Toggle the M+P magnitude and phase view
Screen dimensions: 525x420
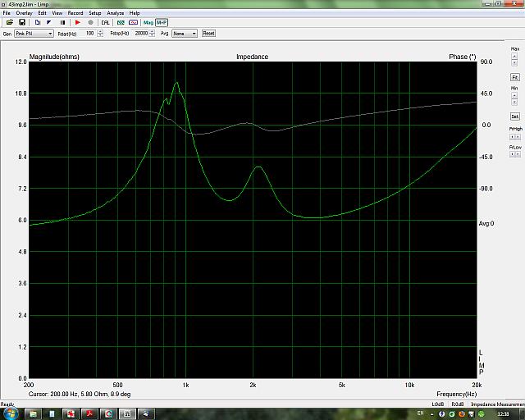[162, 22]
